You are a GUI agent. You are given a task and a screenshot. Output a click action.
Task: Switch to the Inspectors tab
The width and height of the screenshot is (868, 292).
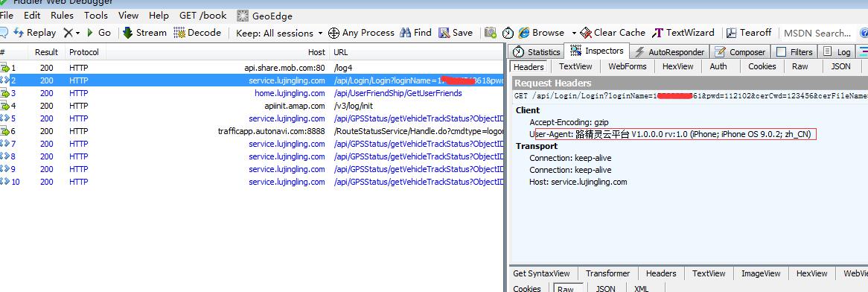point(597,51)
